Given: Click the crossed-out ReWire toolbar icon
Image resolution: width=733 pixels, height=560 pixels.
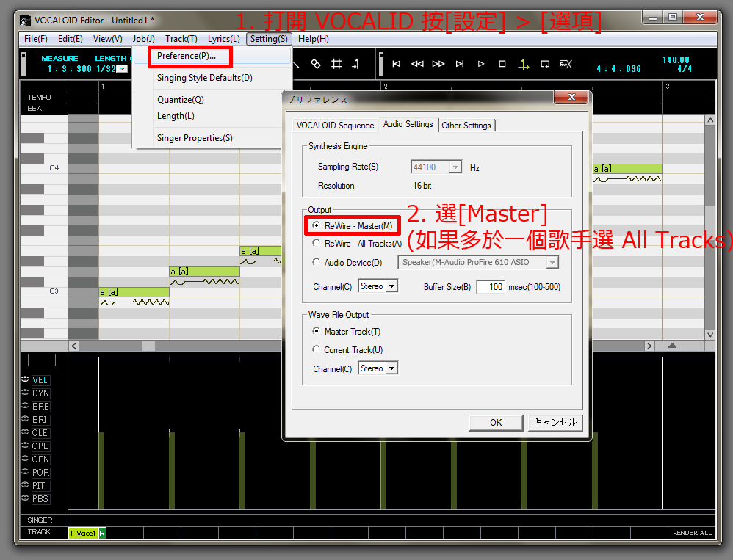Looking at the screenshot, I should tap(566, 64).
